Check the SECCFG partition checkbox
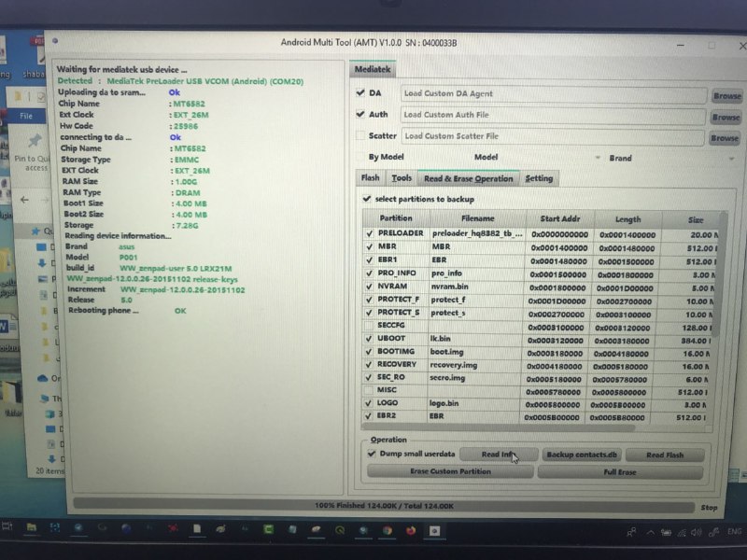Screen dimensions: 747x560 click(368, 325)
